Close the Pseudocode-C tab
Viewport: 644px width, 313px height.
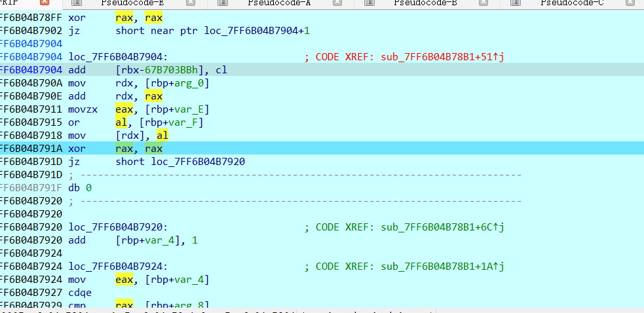point(630,3)
